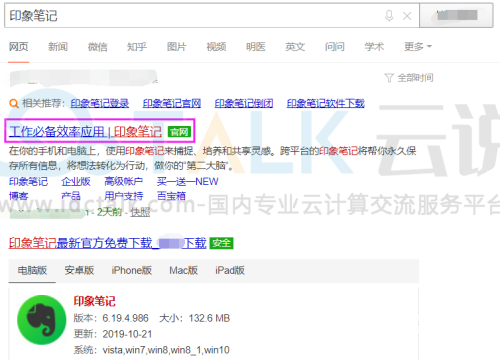This screenshot has height=360, width=500.
Task: Click version text 6.19.4.986
Action: click(125, 318)
